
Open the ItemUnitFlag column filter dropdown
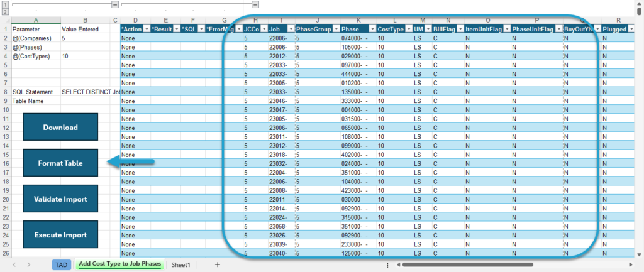[506, 29]
